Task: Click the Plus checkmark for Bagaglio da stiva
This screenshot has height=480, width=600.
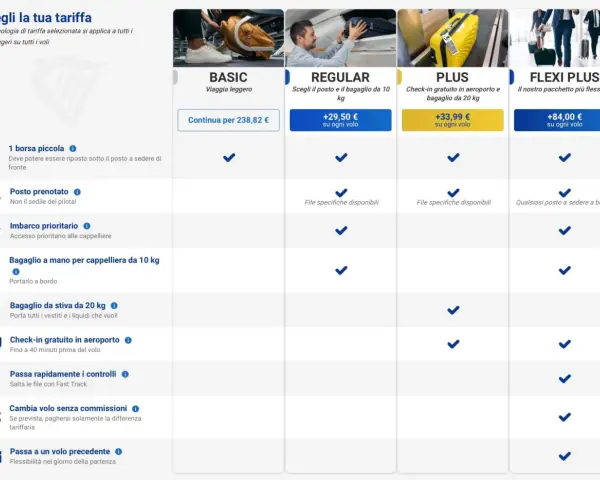Action: pyautogui.click(x=453, y=310)
